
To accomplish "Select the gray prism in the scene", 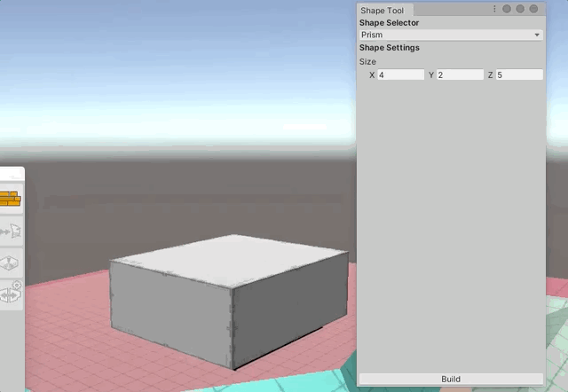I will [229, 302].
